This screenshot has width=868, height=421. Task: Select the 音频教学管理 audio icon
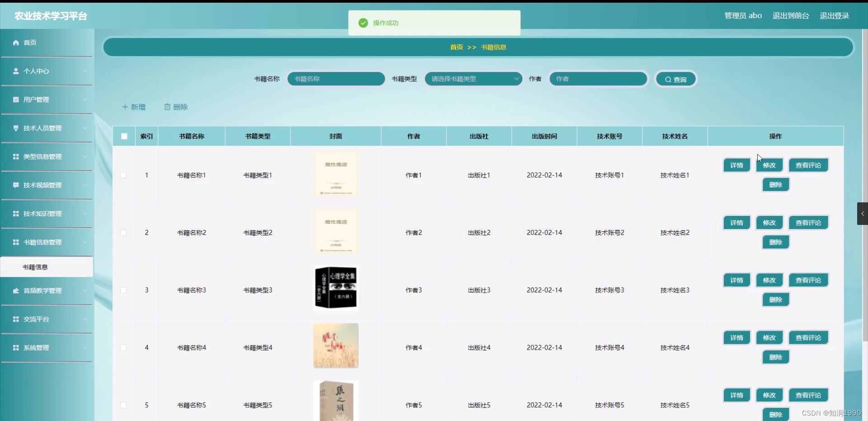point(16,290)
